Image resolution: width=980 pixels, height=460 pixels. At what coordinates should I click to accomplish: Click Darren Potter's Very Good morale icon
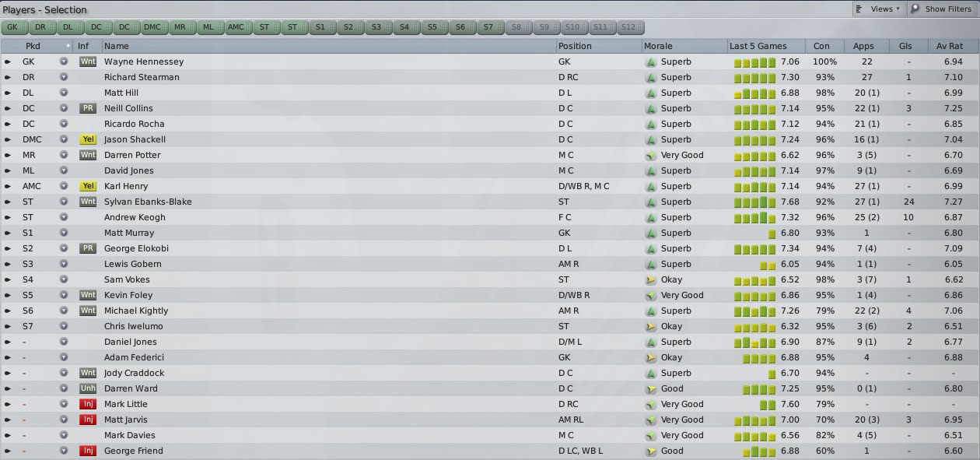(x=651, y=155)
